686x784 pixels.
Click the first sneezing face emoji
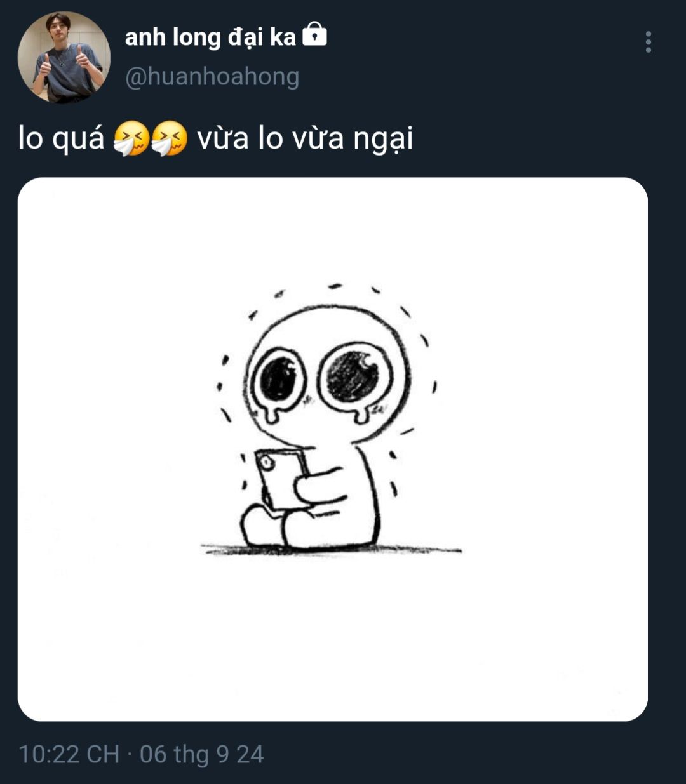(132, 138)
